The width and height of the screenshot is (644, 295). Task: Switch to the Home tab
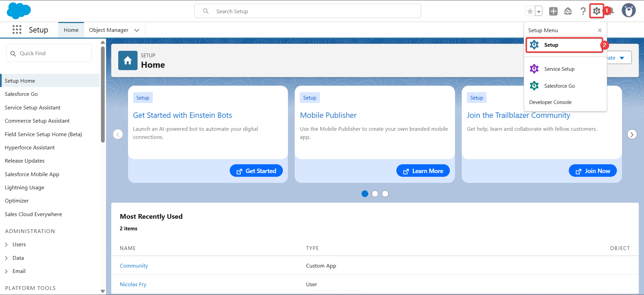[x=71, y=30]
